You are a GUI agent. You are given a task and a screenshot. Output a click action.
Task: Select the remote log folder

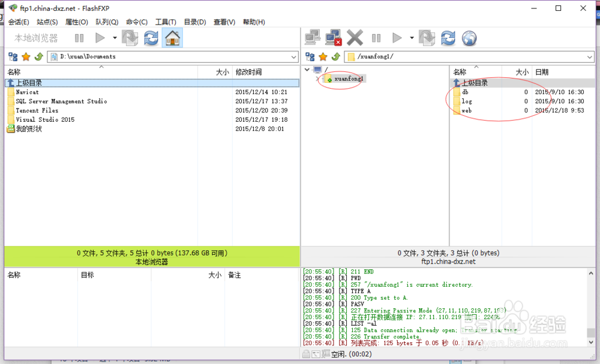466,101
